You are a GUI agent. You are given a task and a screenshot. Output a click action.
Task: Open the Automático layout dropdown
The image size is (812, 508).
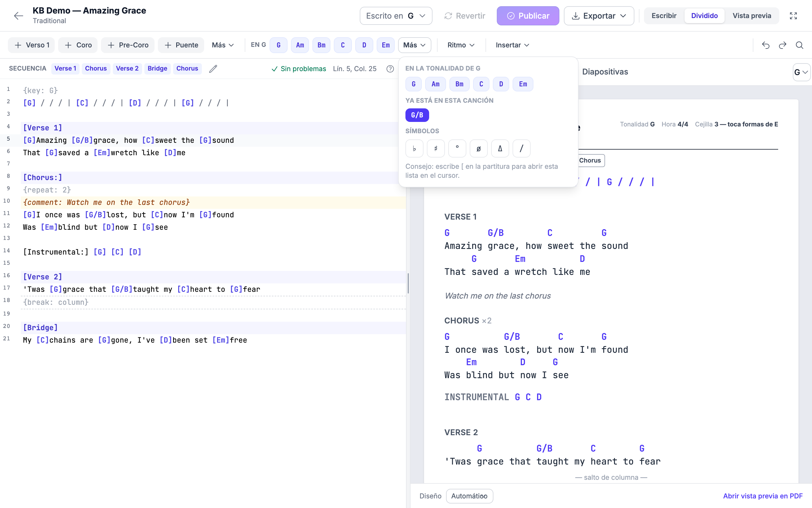click(x=469, y=496)
